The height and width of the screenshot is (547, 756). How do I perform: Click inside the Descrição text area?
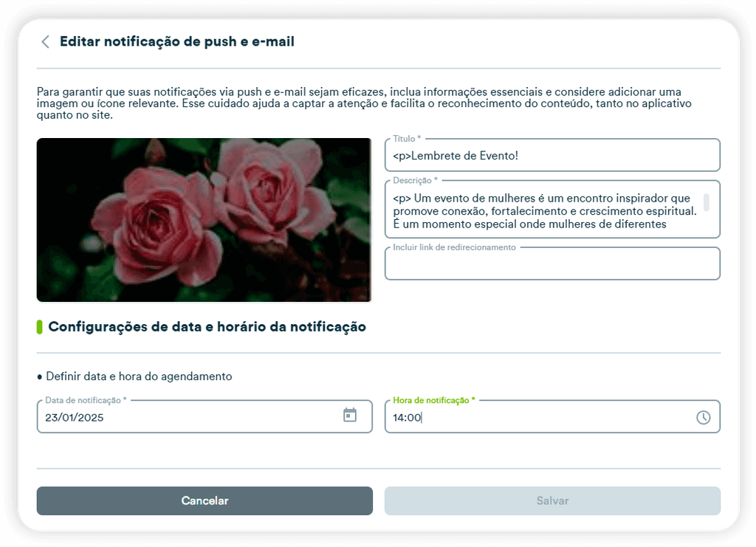552,209
